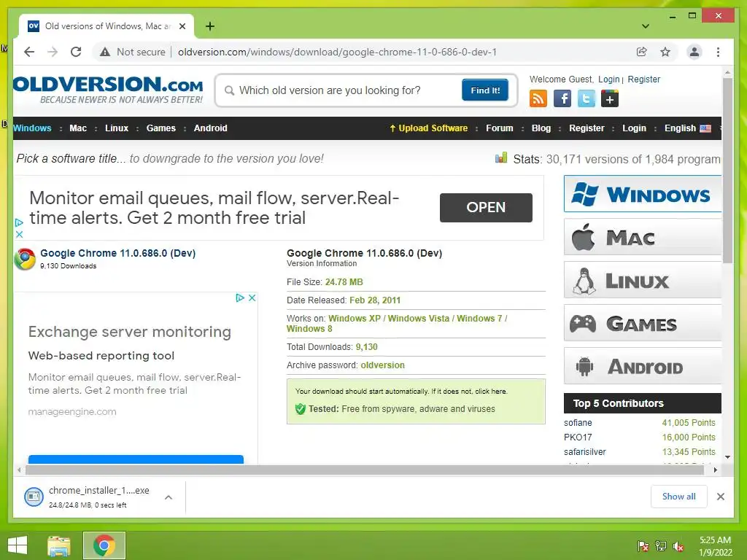Close the Old versions of Windows tab

coord(182,26)
